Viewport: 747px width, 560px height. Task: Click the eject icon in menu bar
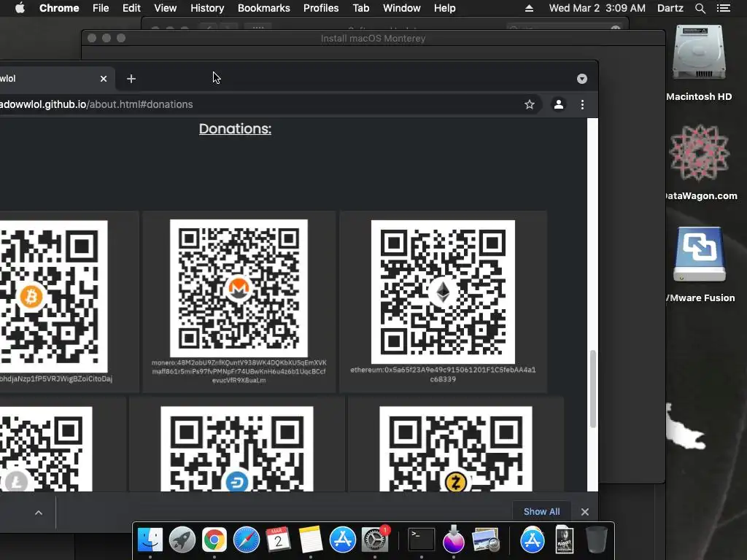pos(529,8)
